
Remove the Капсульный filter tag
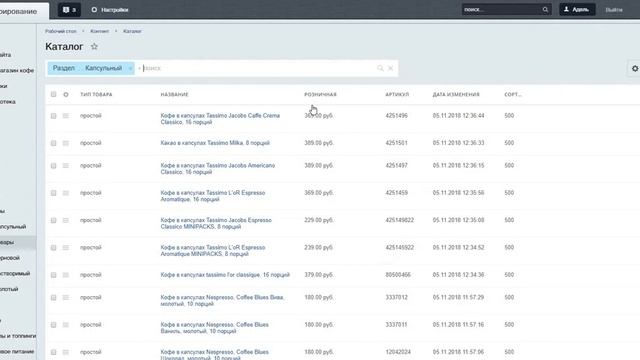(x=131, y=69)
